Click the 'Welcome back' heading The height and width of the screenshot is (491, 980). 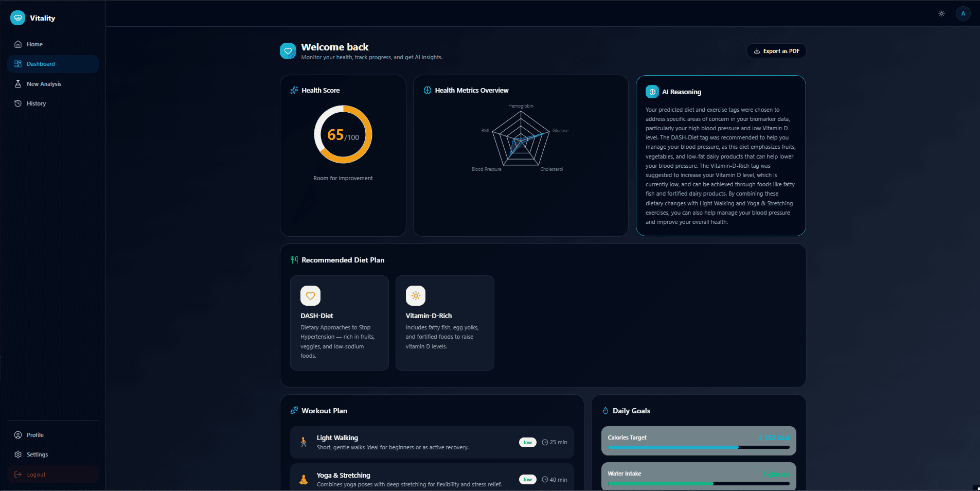335,47
